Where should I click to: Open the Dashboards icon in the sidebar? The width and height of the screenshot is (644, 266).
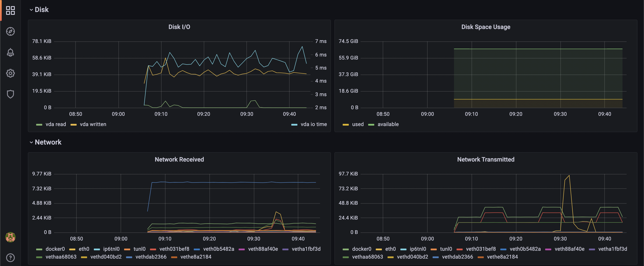coord(10,10)
